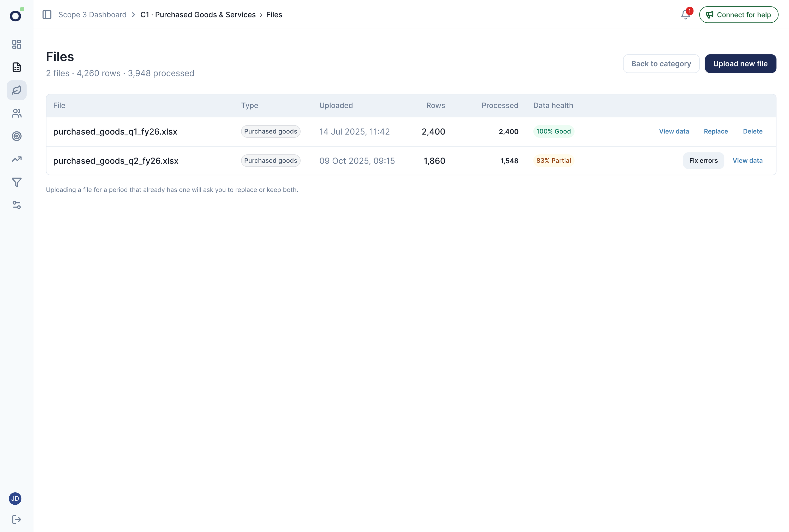
Task: Click the Type column header
Action: (x=249, y=106)
